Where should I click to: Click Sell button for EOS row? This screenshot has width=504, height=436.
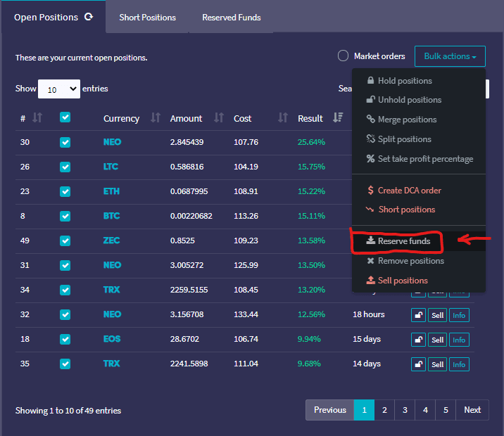click(x=437, y=340)
